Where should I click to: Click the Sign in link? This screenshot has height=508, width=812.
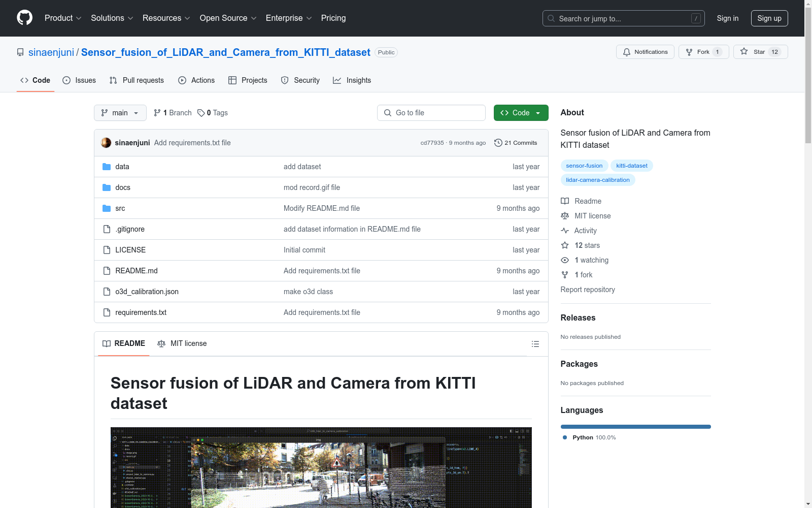pyautogui.click(x=728, y=18)
